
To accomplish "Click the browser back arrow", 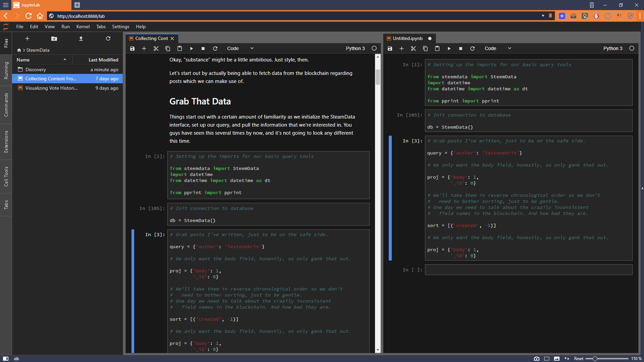I will [x=6, y=16].
